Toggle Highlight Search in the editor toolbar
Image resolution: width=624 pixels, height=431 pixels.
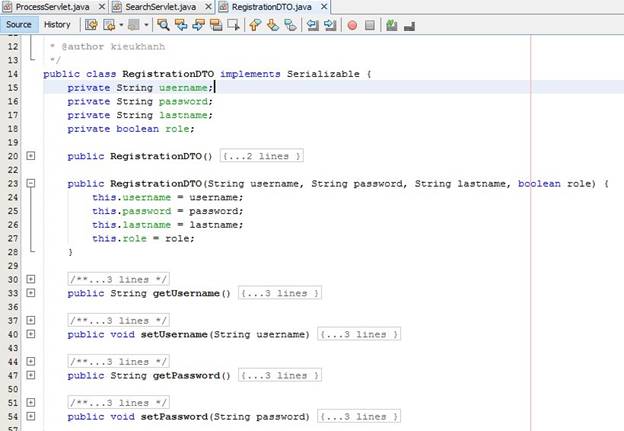(x=216, y=25)
